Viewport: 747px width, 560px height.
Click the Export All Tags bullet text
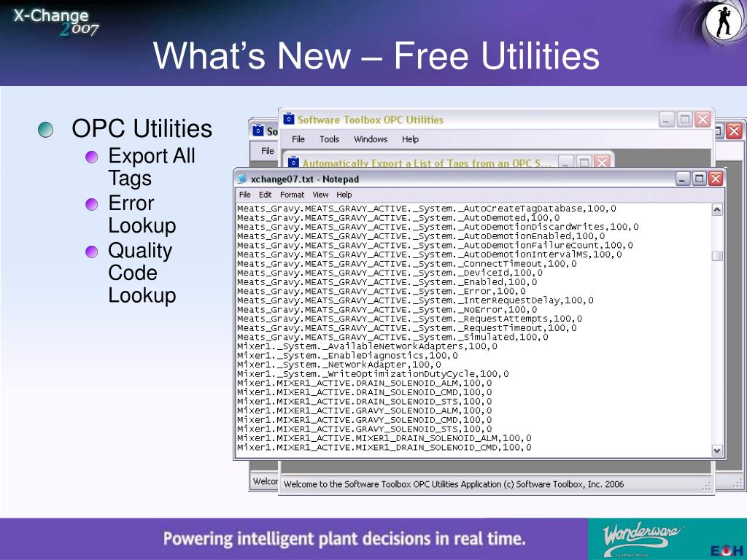coord(152,167)
